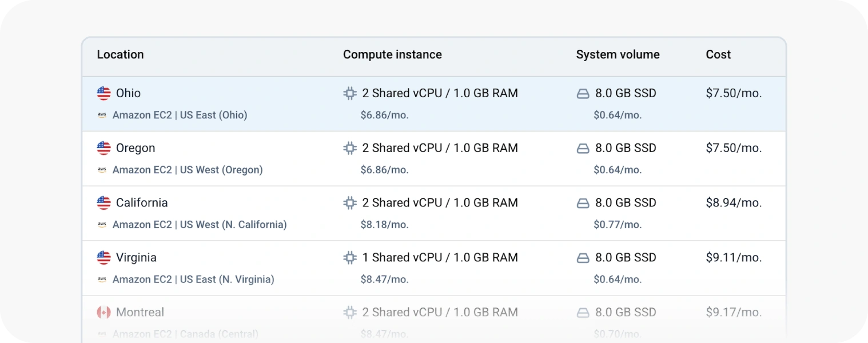Click 'Amazon EC2 | US West (N. California)' text

point(200,225)
